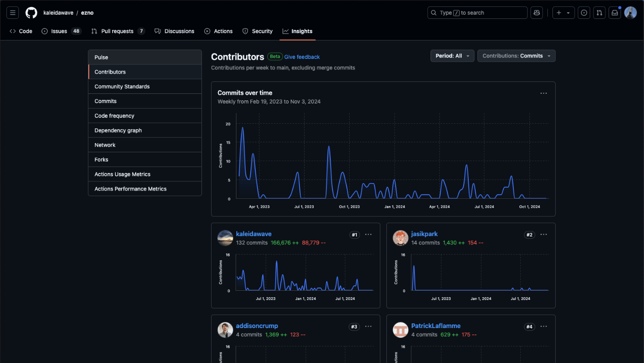Screen dimensions: 644x363
Task: Click the Beta label badge
Action: click(x=275, y=57)
